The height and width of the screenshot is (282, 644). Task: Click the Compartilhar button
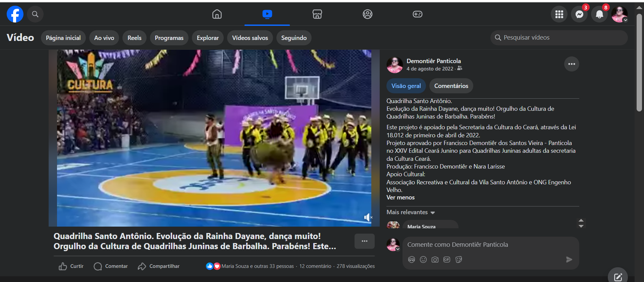159,266
